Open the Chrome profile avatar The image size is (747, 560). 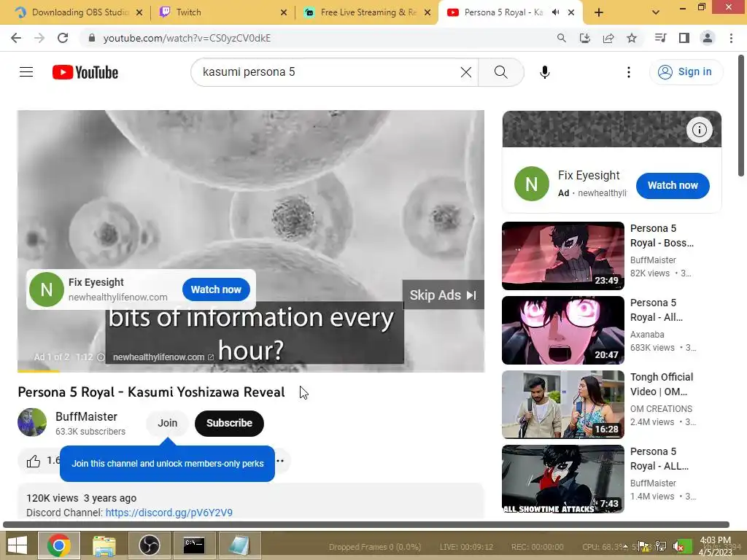click(x=708, y=38)
